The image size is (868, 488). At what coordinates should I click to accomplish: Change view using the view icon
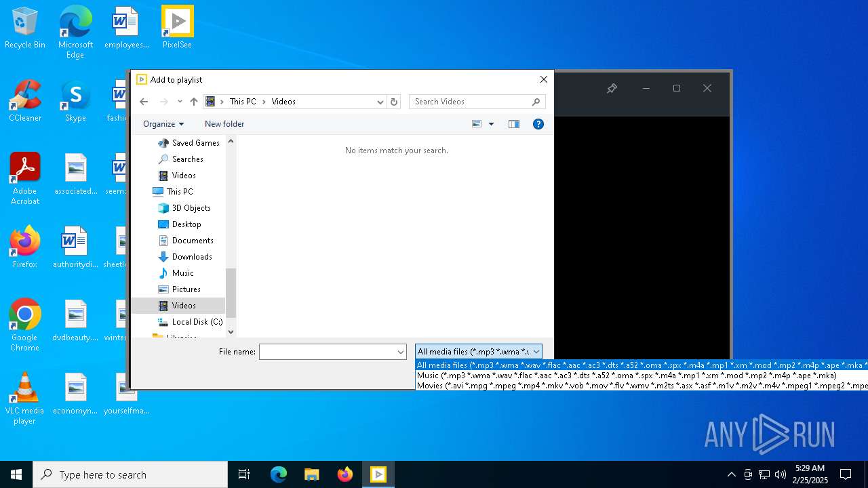(x=477, y=124)
